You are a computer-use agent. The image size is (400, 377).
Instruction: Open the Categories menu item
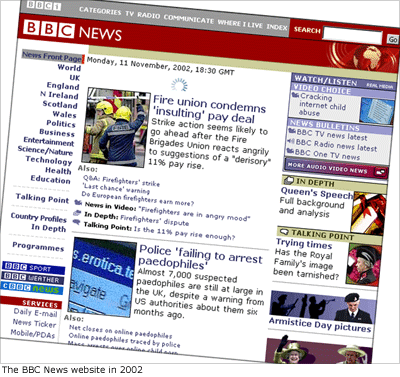coord(100,11)
